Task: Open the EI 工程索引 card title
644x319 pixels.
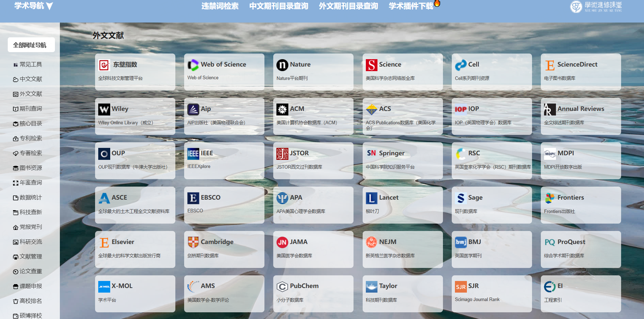Action: click(560, 286)
